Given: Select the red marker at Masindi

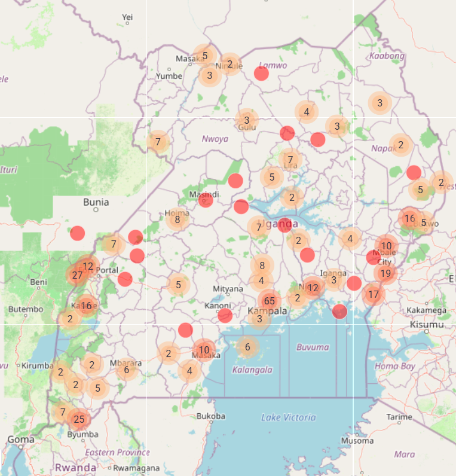Looking at the screenshot, I should [x=206, y=200].
